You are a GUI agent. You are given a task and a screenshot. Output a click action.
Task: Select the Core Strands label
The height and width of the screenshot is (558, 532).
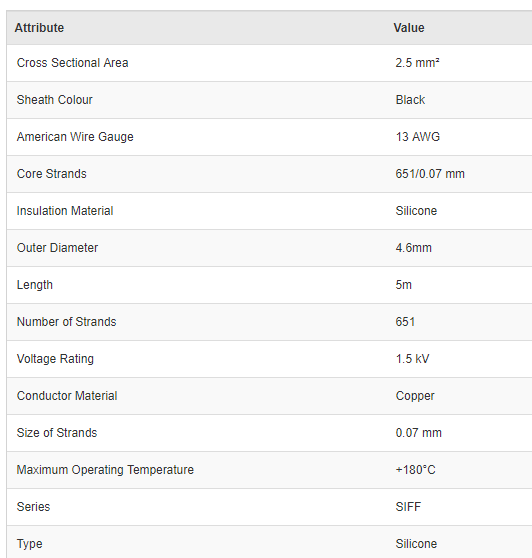52,174
